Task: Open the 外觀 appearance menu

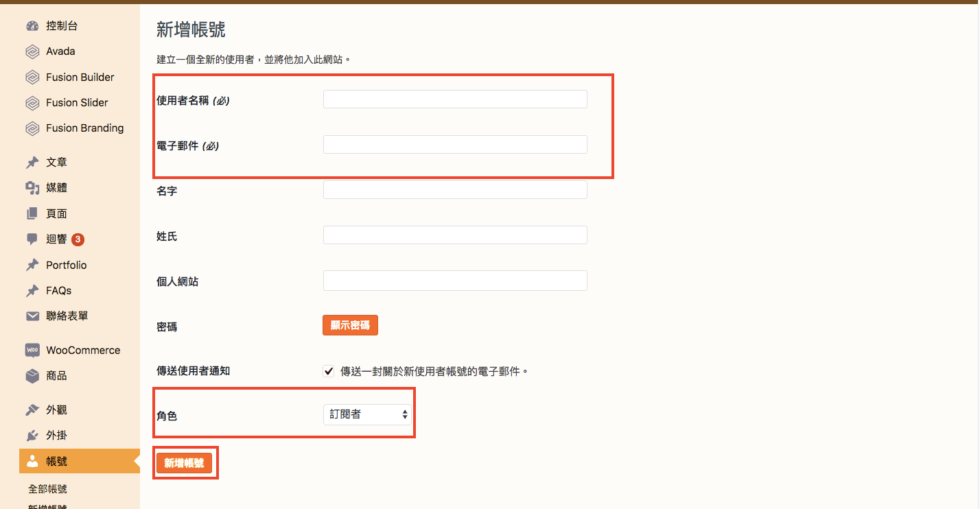Action: 56,410
